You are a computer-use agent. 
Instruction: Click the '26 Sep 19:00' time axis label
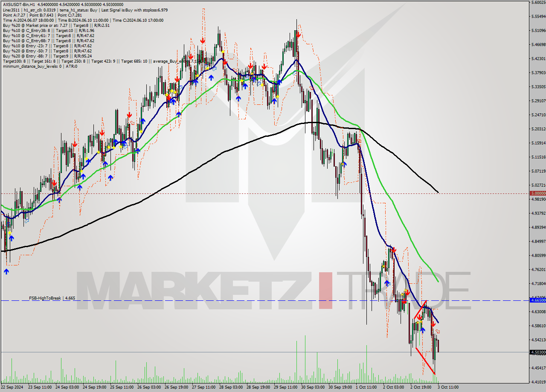coord(177,387)
